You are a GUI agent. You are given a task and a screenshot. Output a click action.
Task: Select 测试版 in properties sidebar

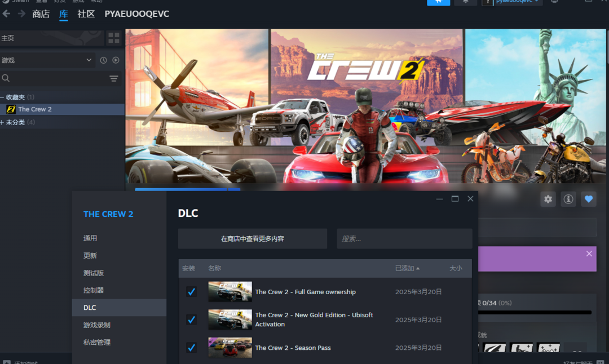click(x=119, y=273)
